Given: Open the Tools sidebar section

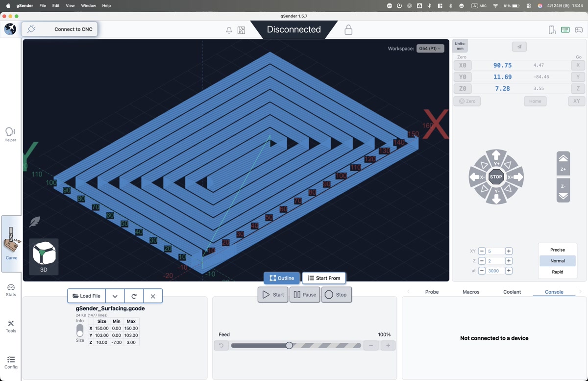Looking at the screenshot, I should (x=11, y=326).
